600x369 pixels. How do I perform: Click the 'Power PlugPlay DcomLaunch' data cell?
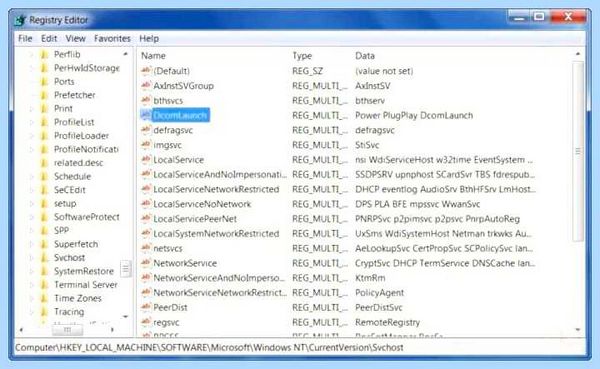414,115
